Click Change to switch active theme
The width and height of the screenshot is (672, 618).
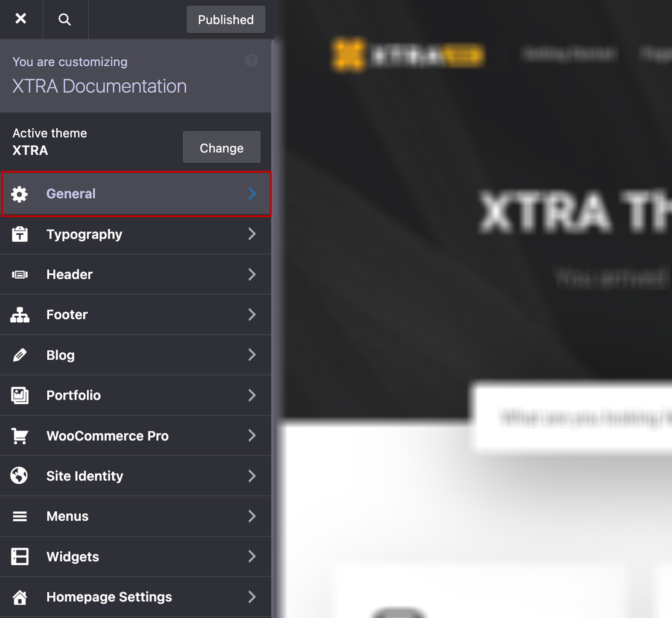(221, 147)
